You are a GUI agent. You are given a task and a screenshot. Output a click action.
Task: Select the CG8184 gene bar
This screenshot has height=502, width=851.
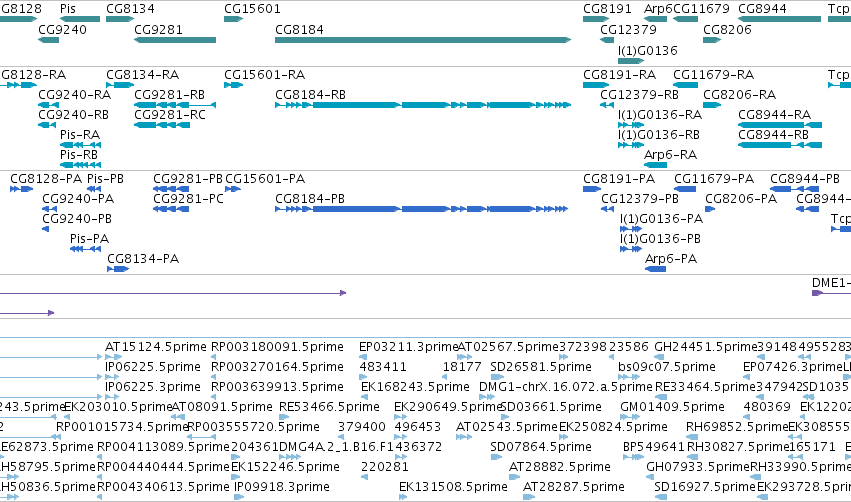pos(423,40)
